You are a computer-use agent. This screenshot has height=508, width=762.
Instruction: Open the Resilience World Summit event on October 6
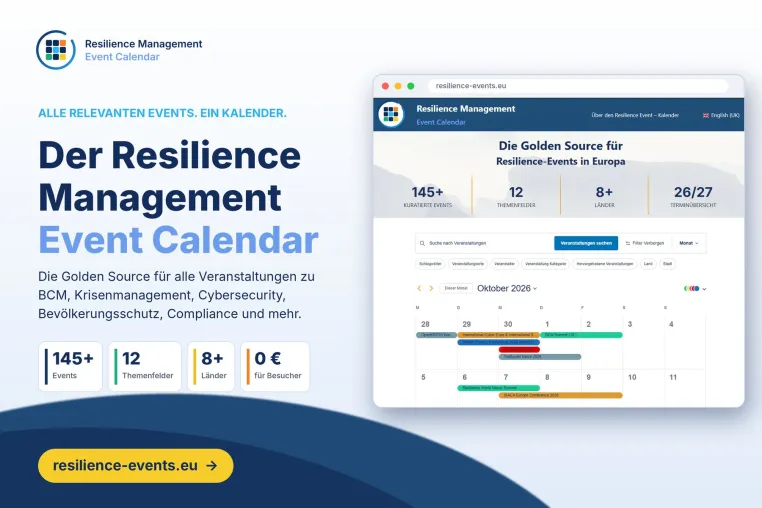[x=499, y=388]
